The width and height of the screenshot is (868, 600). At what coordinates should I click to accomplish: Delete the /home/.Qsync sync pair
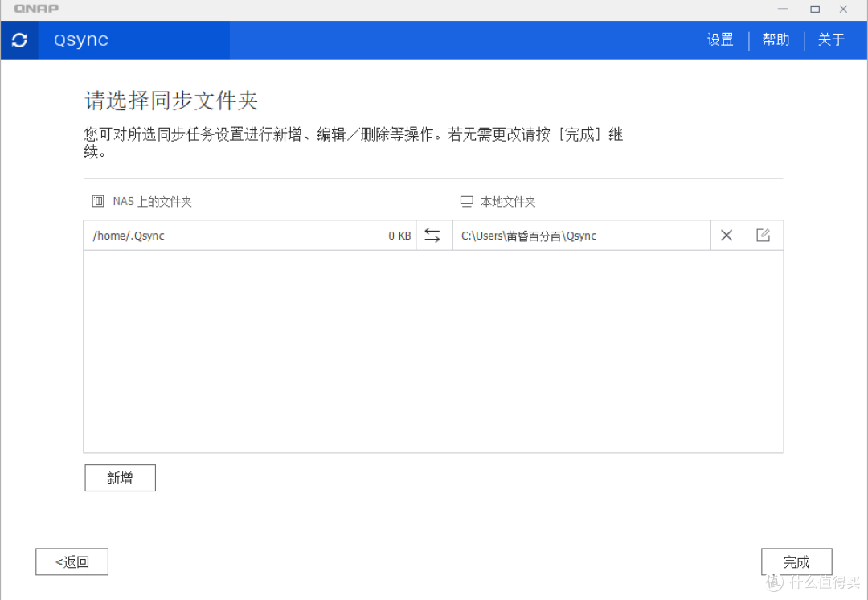727,236
